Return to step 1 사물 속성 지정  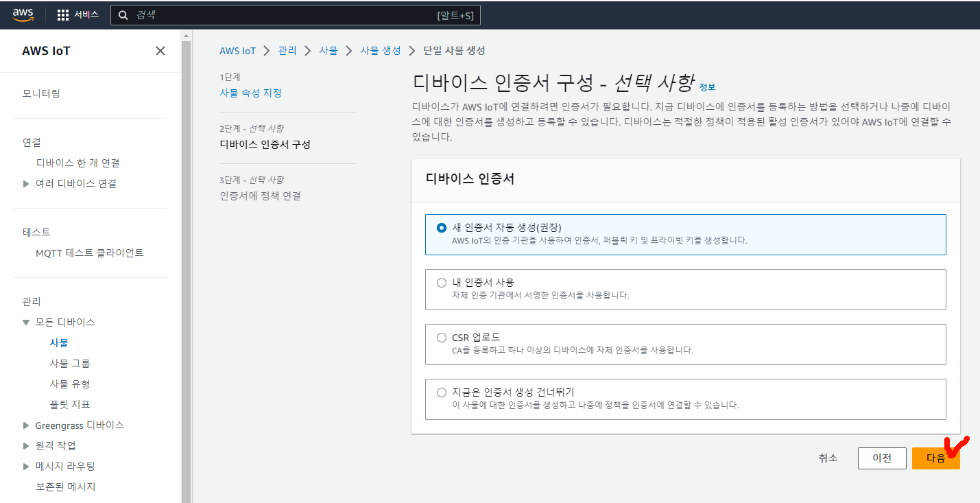tap(250, 93)
